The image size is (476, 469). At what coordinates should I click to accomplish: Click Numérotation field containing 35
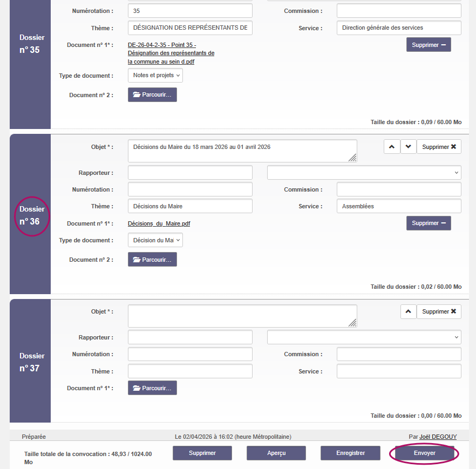(x=190, y=11)
